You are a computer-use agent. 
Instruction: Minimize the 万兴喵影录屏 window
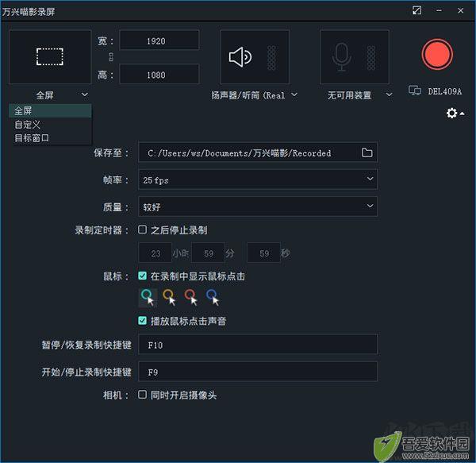439,10
